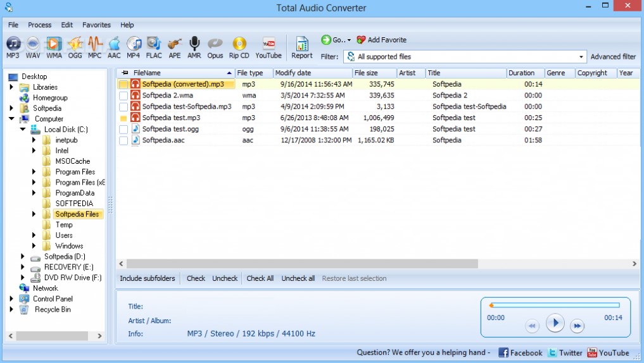Click the Uncheck button
The height and width of the screenshot is (363, 644).
(225, 278)
